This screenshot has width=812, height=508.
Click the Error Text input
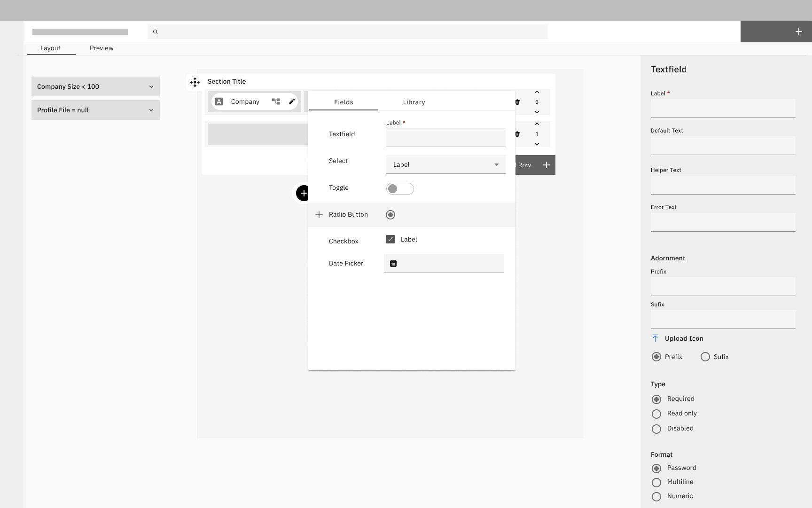[723, 222]
